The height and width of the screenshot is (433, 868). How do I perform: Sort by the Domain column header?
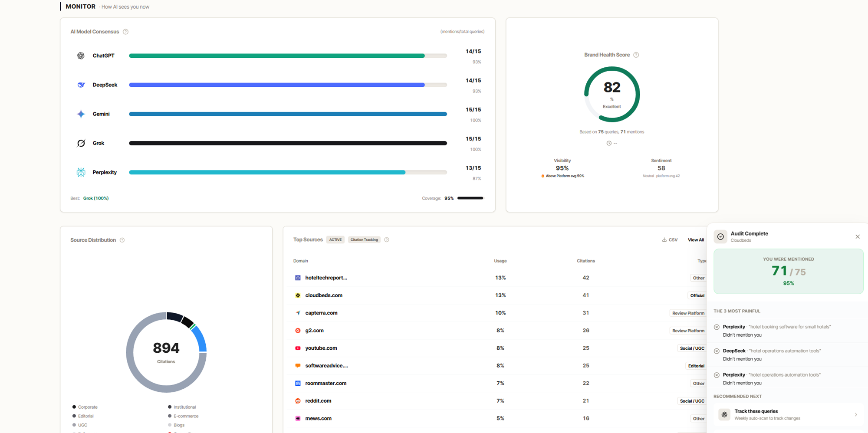point(300,261)
